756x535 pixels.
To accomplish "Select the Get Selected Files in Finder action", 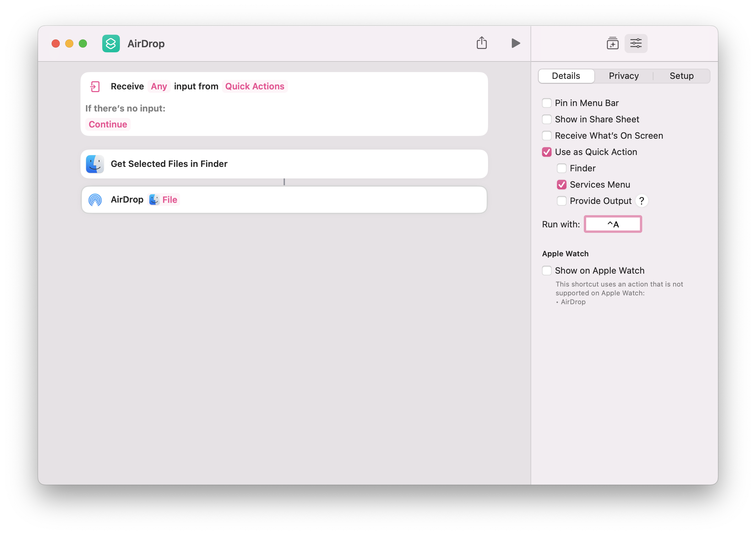I will [284, 164].
